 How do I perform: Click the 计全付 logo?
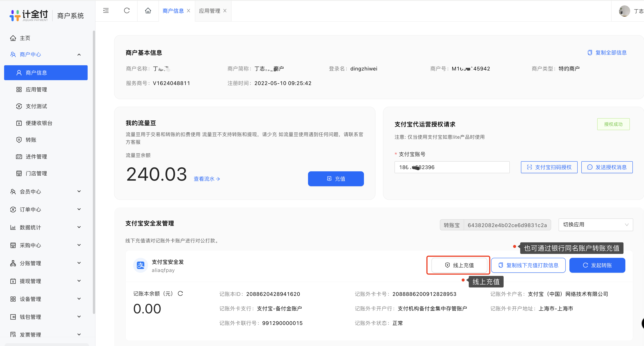29,15
